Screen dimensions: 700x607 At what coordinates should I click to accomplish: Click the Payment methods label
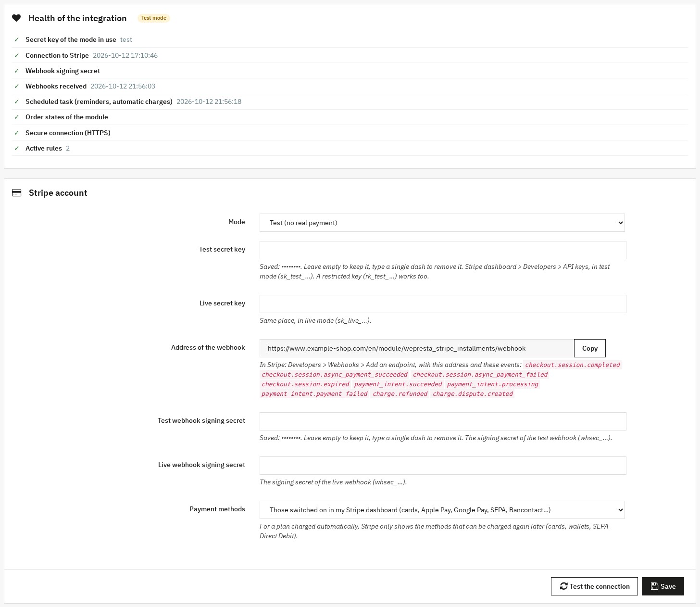(x=217, y=509)
